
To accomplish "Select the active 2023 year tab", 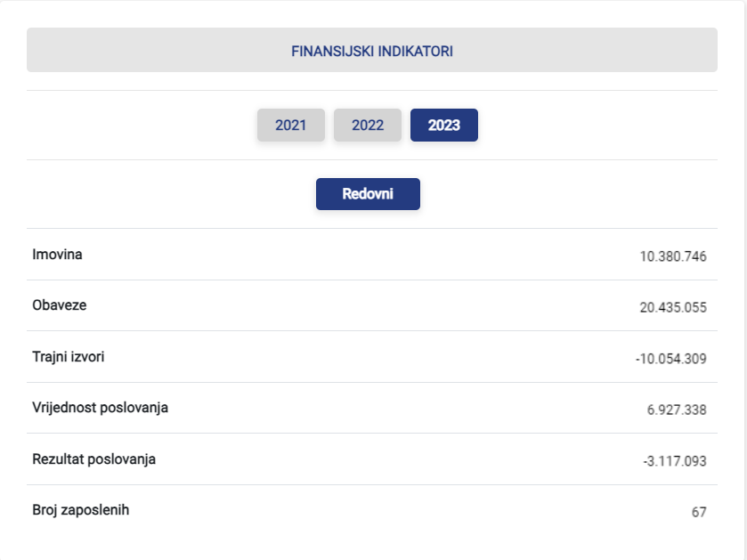I will coord(444,126).
